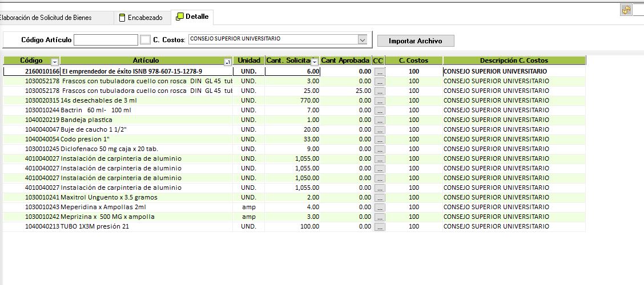The height and width of the screenshot is (285, 644).
Task: Click the Detalle tab icon
Action: point(179,17)
